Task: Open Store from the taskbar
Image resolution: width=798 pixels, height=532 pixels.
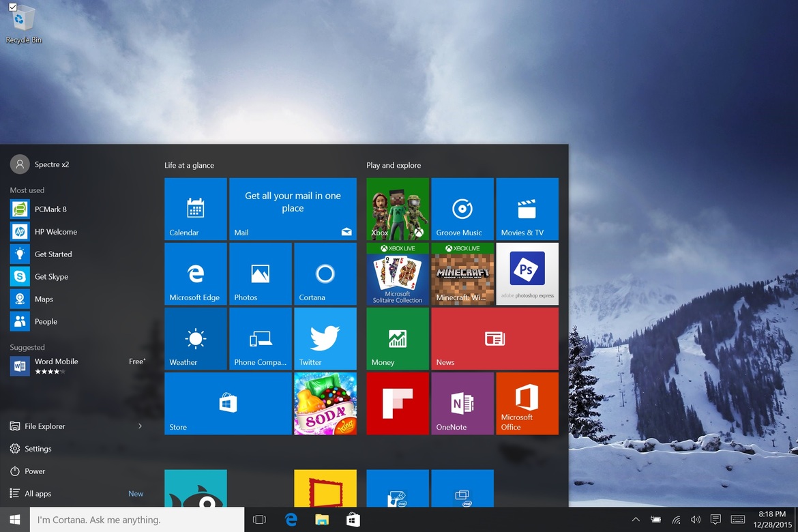Action: coord(353,519)
